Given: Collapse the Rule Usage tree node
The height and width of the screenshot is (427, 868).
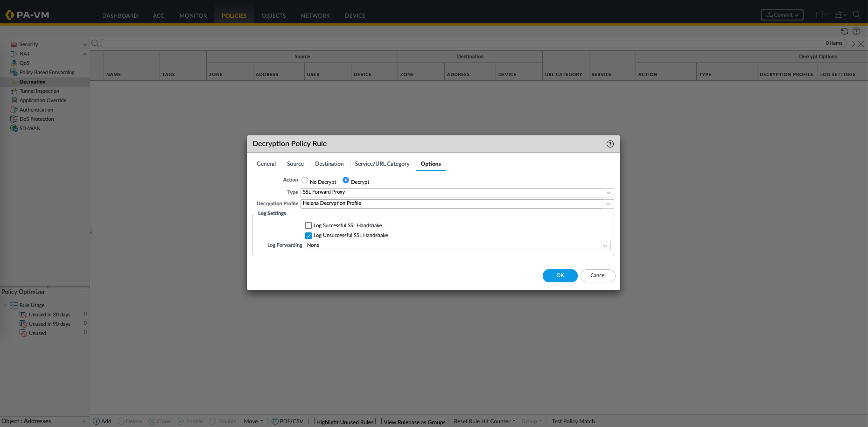Looking at the screenshot, I should tap(5, 305).
